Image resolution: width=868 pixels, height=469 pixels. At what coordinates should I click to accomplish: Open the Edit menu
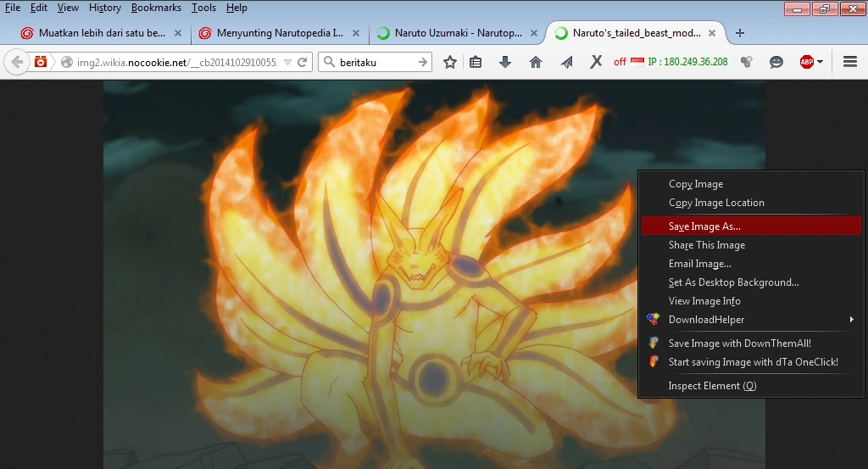[x=39, y=8]
